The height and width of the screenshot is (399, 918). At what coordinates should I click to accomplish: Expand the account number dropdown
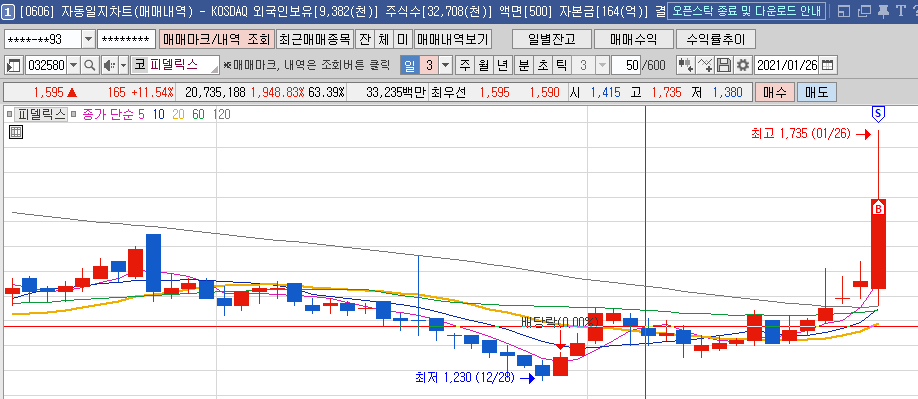point(88,39)
